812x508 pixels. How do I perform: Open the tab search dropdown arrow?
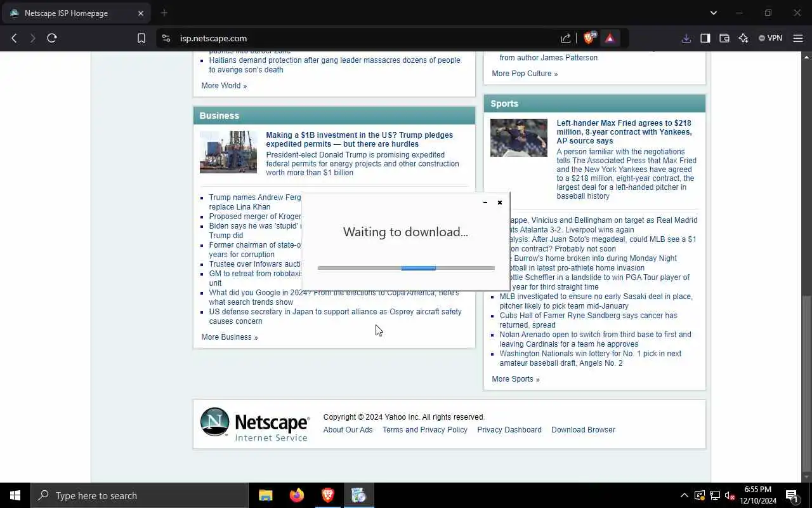coord(714,13)
